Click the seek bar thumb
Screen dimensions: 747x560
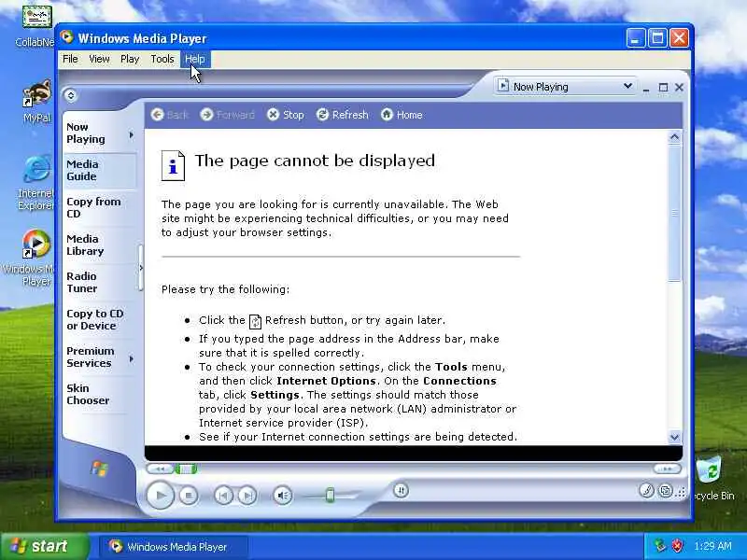(x=186, y=469)
